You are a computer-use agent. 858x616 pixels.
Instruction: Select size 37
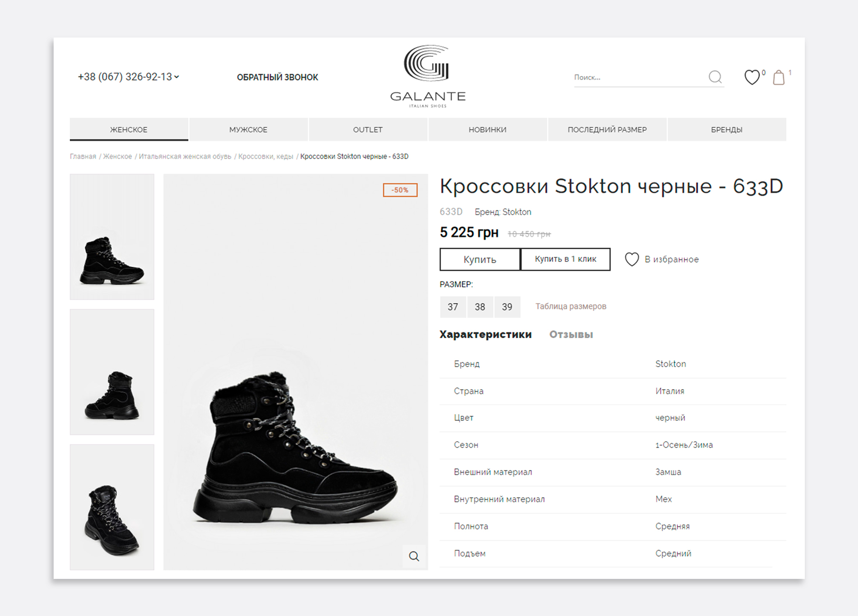[x=453, y=307]
